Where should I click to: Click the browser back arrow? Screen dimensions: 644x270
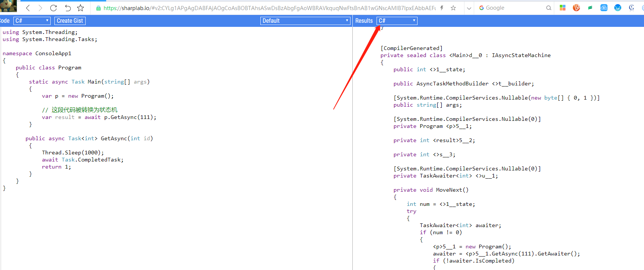click(28, 8)
